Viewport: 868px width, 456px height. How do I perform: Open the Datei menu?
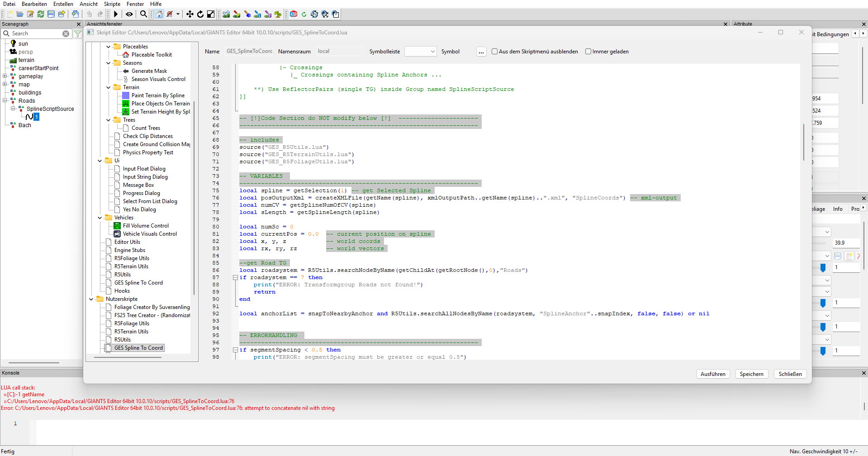(9, 4)
